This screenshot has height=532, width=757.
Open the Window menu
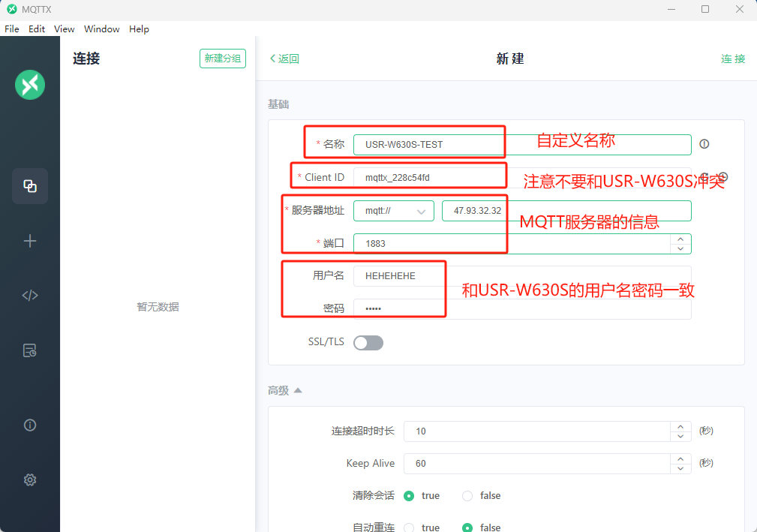click(x=101, y=29)
